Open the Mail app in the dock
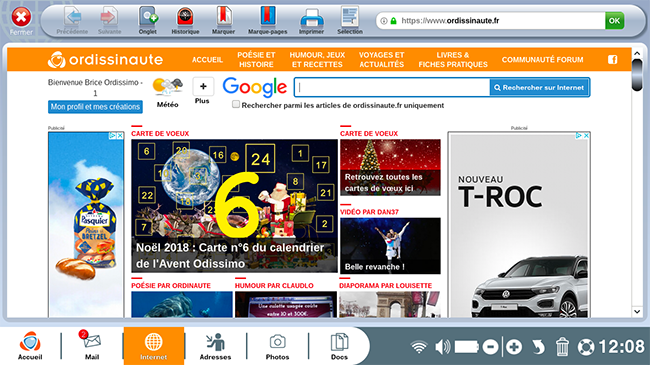The image size is (650, 365). pos(92,346)
